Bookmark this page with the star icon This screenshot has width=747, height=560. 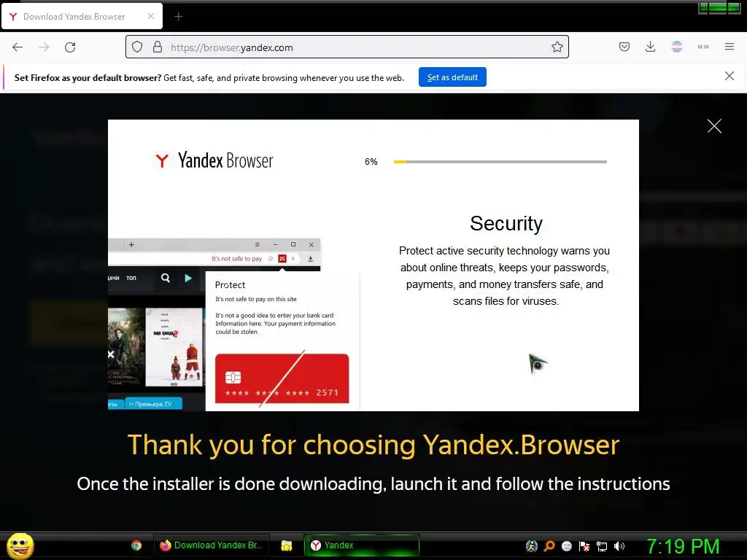pyautogui.click(x=557, y=47)
